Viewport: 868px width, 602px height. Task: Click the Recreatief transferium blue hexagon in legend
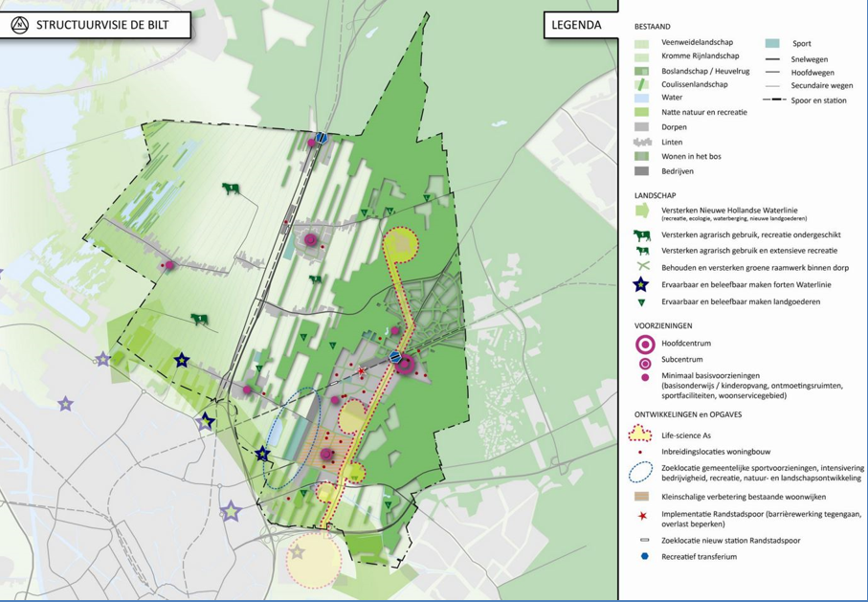click(x=644, y=557)
